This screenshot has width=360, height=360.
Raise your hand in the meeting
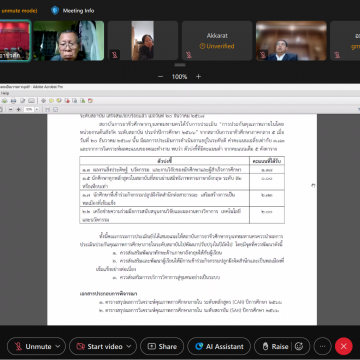coord(275,346)
